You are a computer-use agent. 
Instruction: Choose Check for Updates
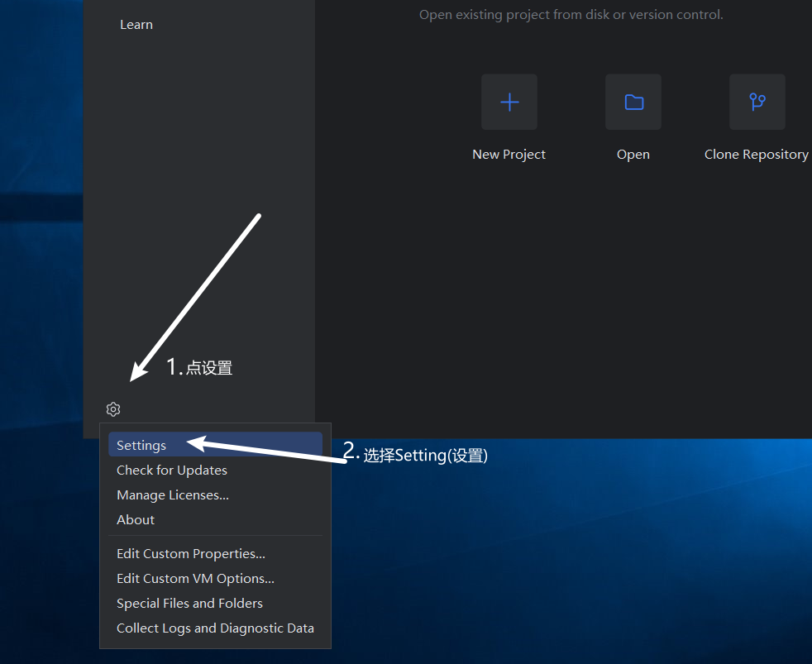[172, 470]
